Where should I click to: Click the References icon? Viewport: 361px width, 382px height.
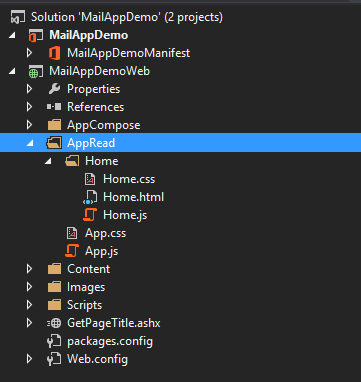pyautogui.click(x=54, y=107)
